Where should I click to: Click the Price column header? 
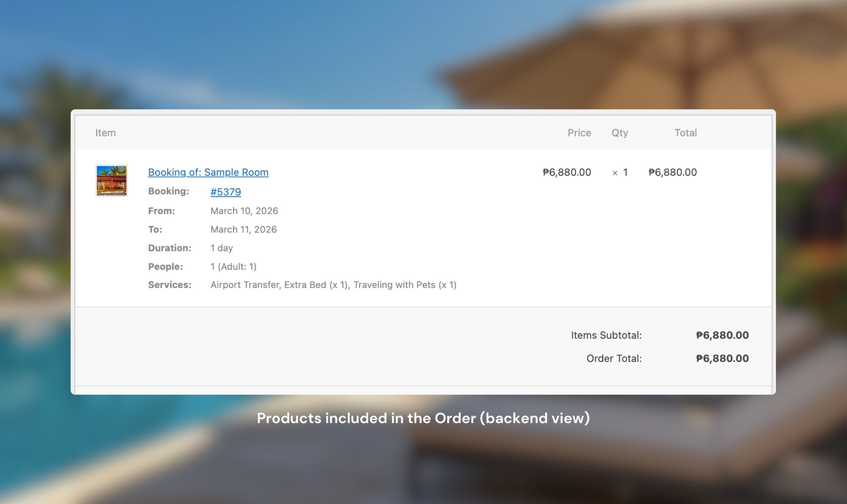click(579, 133)
